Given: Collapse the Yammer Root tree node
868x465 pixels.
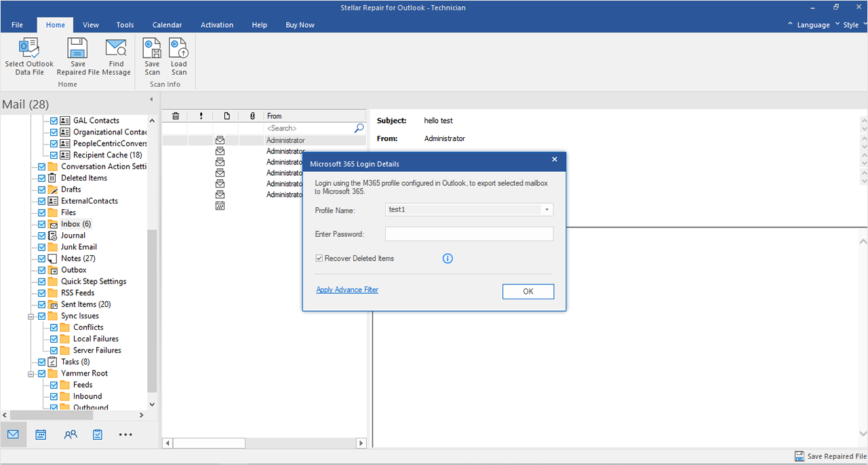Looking at the screenshot, I should 31,373.
